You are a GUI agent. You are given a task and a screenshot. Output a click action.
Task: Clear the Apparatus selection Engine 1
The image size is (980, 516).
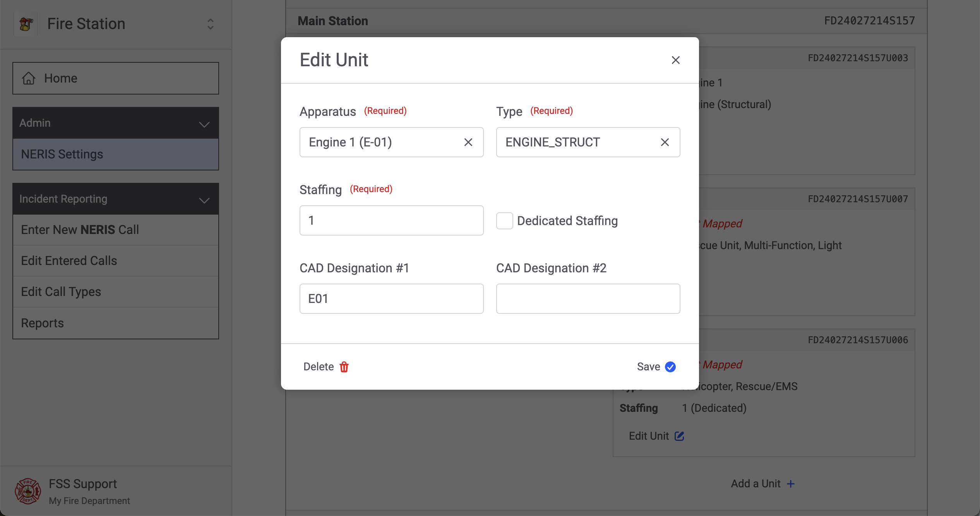click(468, 142)
